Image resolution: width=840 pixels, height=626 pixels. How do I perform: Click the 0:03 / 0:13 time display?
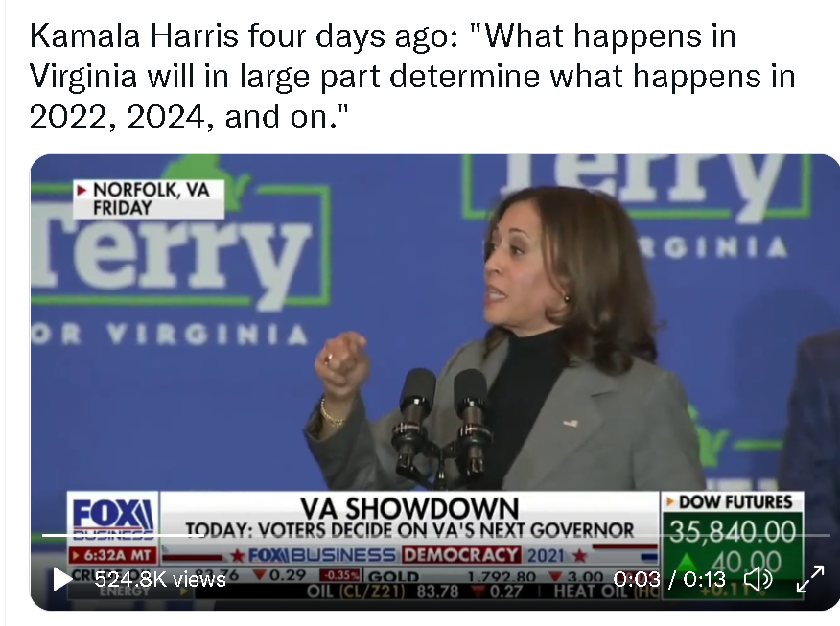pos(669,579)
